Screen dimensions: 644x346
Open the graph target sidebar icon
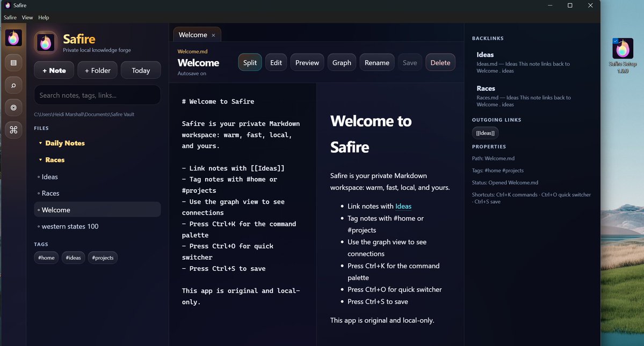13,107
